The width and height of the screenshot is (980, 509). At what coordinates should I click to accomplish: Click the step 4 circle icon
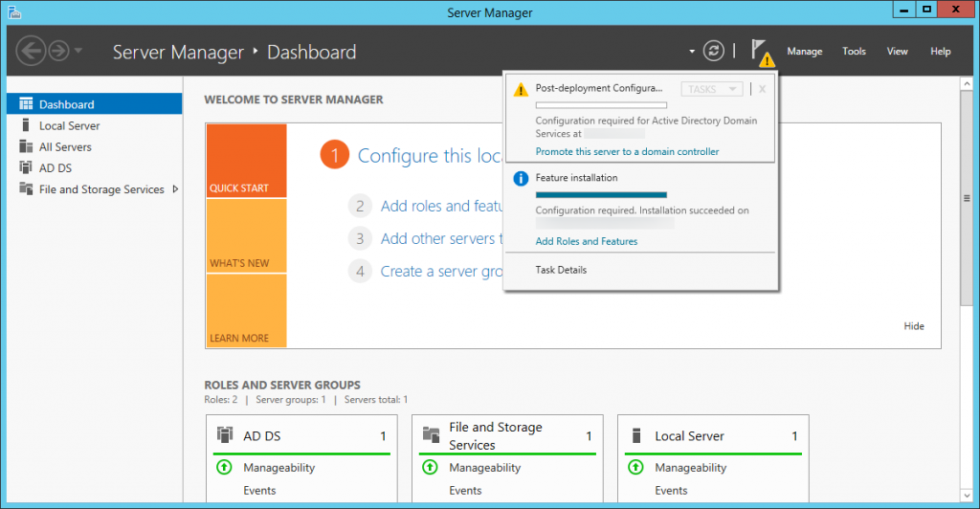[x=360, y=271]
